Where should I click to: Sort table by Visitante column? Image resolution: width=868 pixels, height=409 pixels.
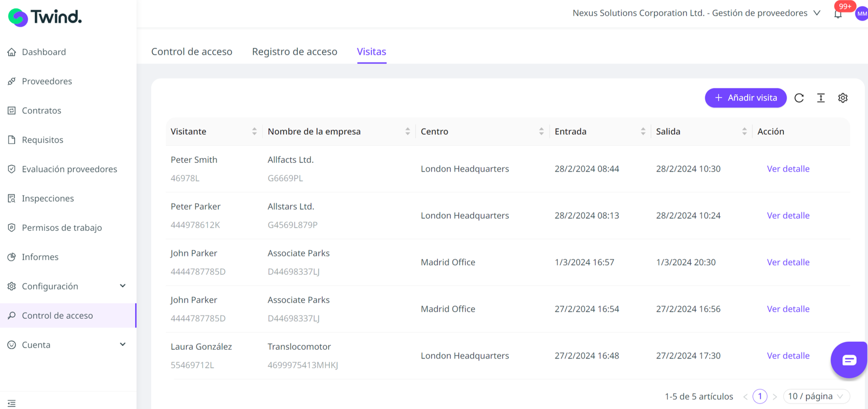pyautogui.click(x=254, y=131)
